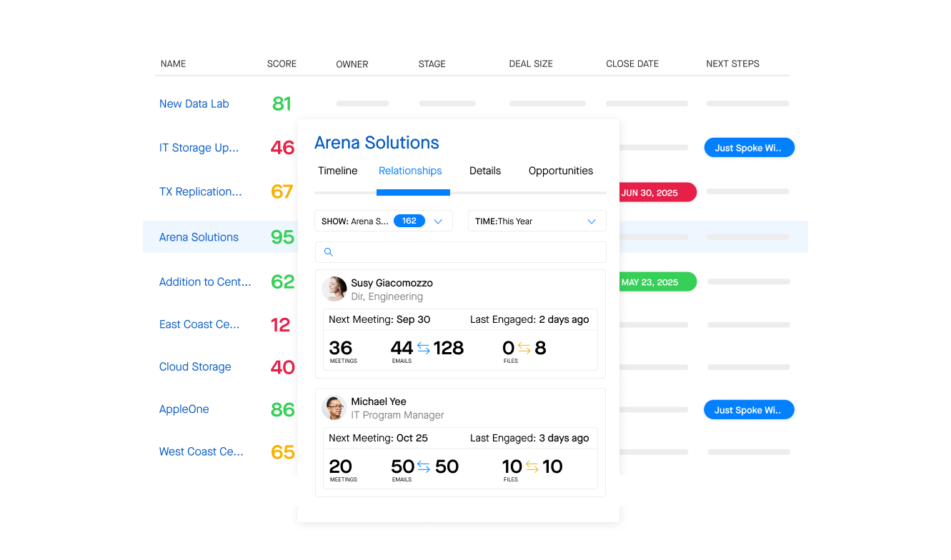Go to the Opportunities tab
Screen dimensions: 951x560
coord(561,171)
